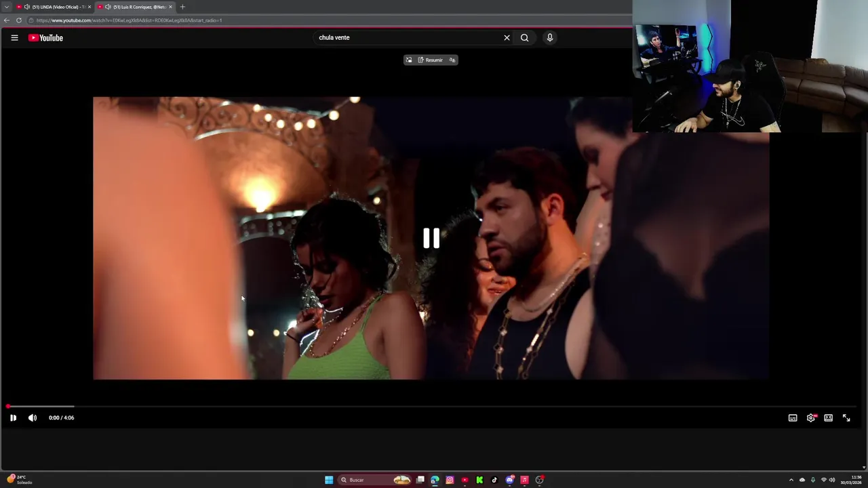This screenshot has width=868, height=488.
Task: Open the YouTube hamburger guide menu
Action: tap(14, 38)
